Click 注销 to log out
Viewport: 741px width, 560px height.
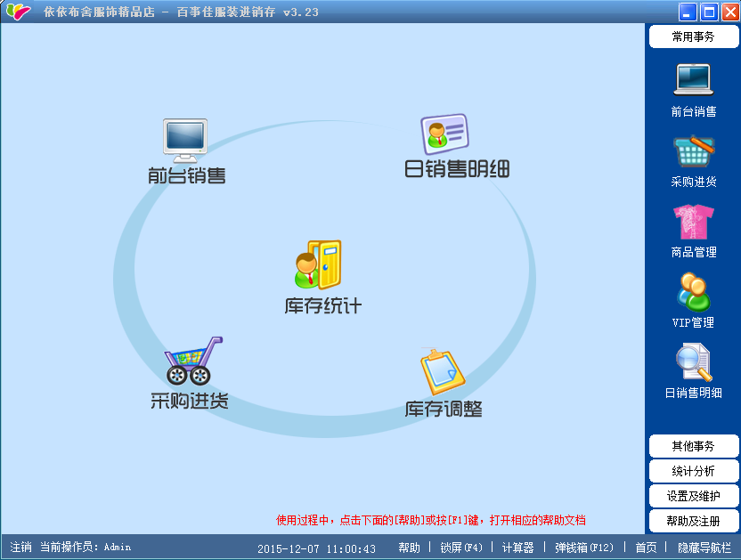(16, 548)
